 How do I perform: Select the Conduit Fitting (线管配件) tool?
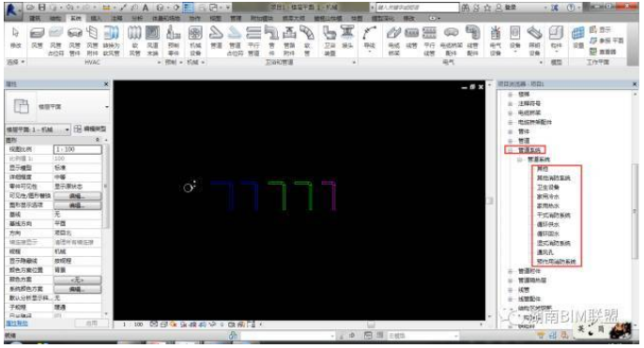pos(472,40)
